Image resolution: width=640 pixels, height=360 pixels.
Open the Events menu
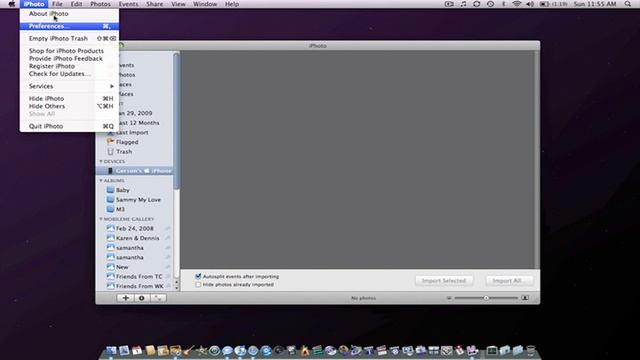click(x=128, y=4)
